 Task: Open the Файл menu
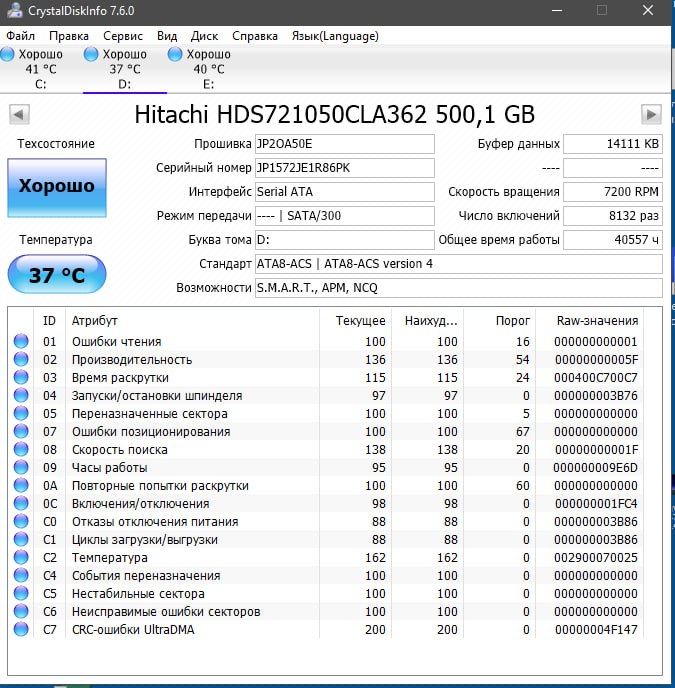(20, 36)
